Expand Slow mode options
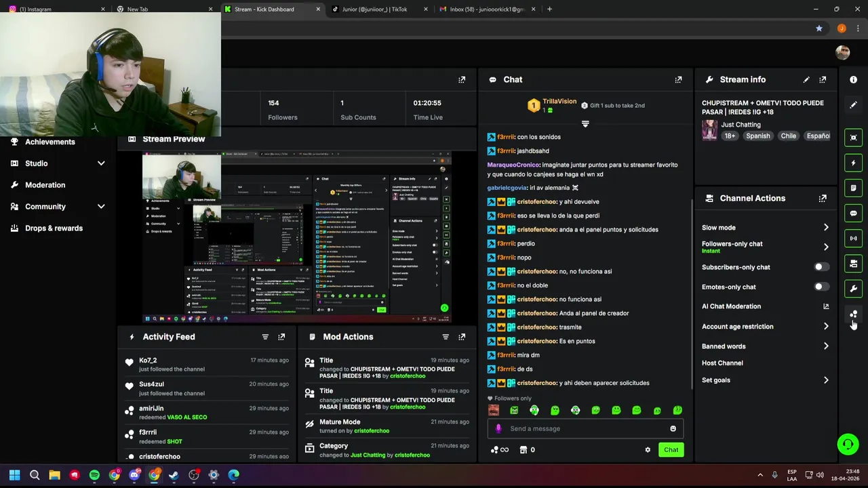This screenshot has height=488, width=868. (826, 228)
